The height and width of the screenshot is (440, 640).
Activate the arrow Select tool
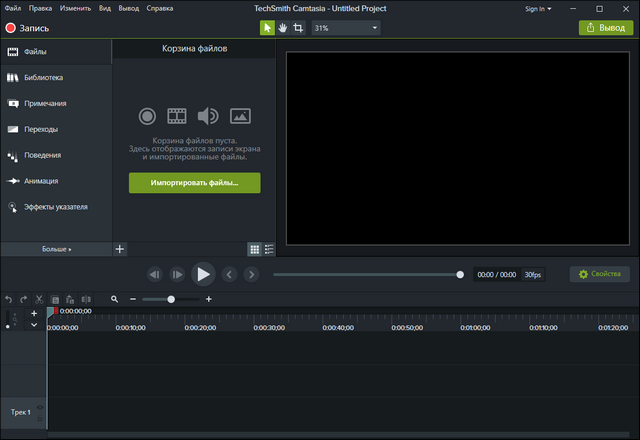point(267,28)
